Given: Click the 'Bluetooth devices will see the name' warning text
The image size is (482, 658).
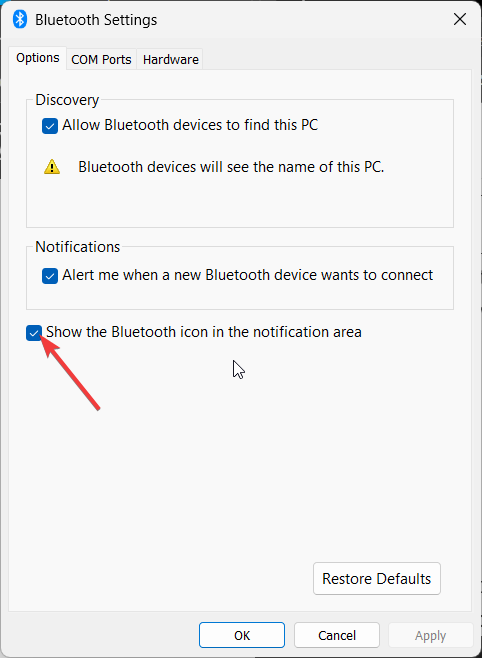Looking at the screenshot, I should click(x=231, y=167).
